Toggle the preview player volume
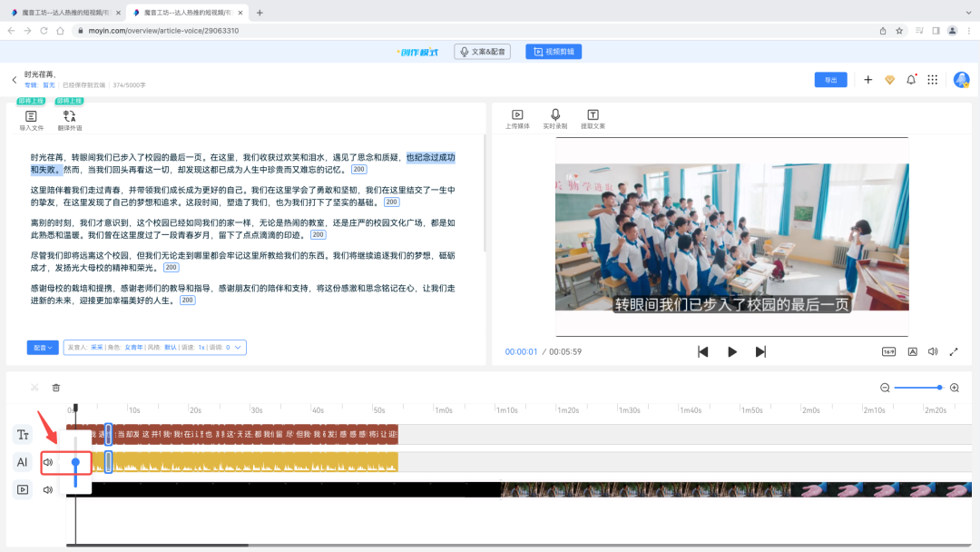The height and width of the screenshot is (552, 980). point(933,352)
